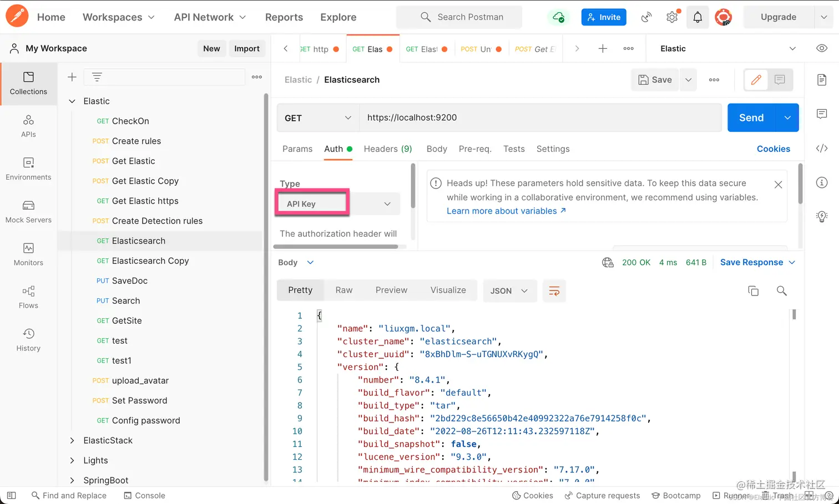Open the History sidebar panel
Image resolution: width=839 pixels, height=504 pixels.
coord(28,340)
